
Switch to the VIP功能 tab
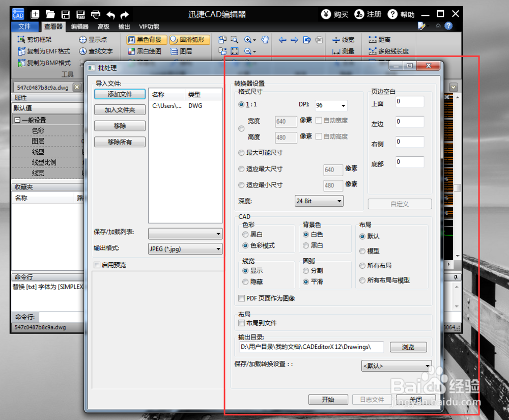(x=149, y=26)
